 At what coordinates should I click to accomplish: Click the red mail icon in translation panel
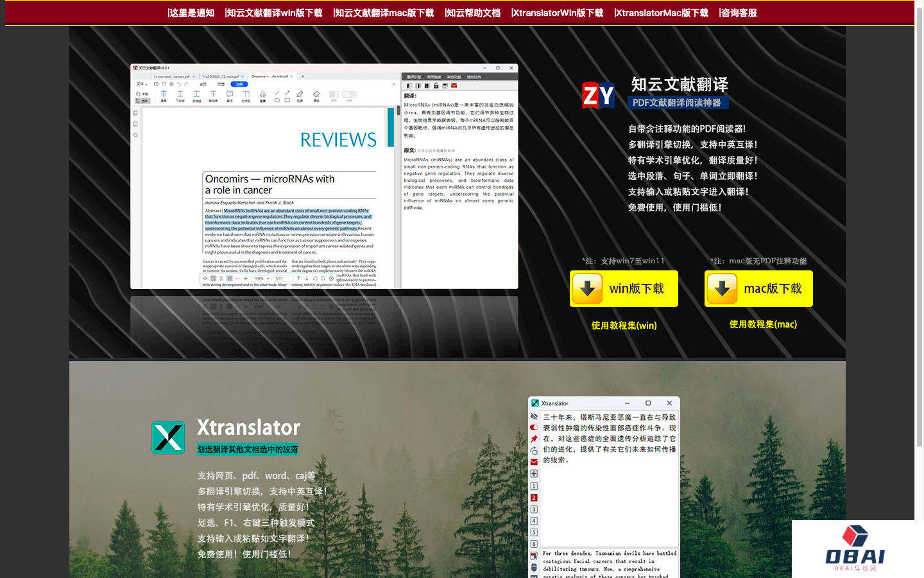(x=454, y=85)
